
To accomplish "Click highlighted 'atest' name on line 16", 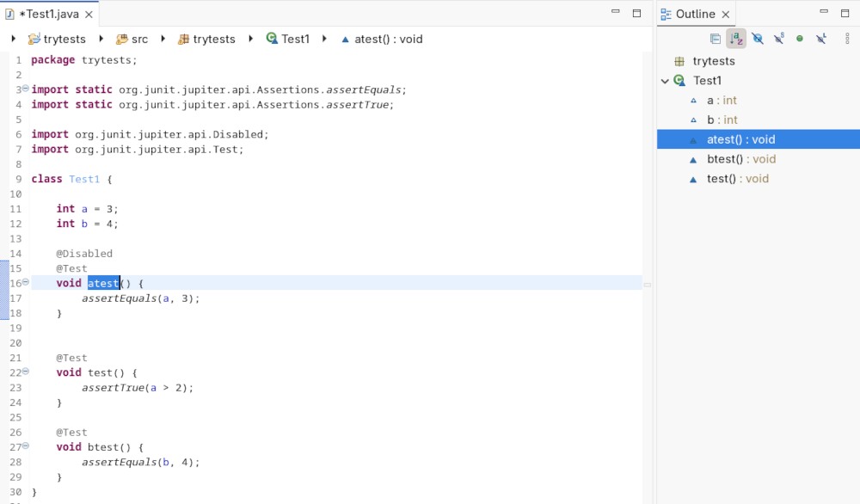I will (104, 283).
